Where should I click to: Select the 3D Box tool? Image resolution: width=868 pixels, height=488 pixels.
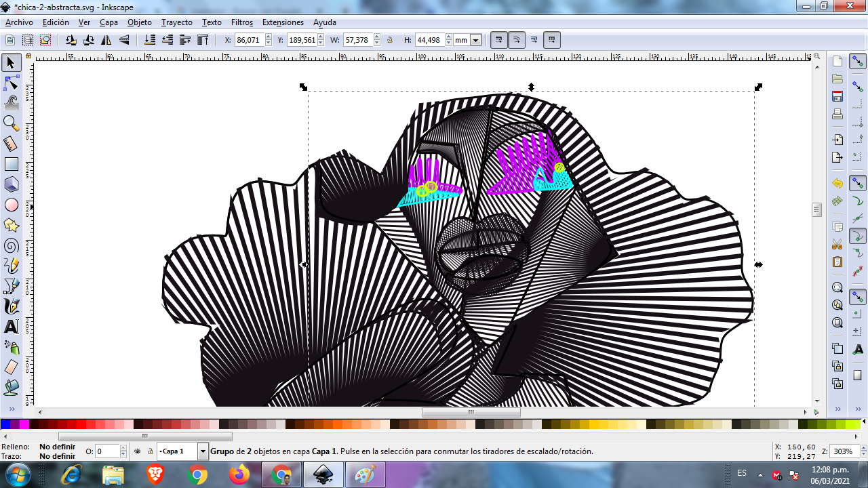11,184
